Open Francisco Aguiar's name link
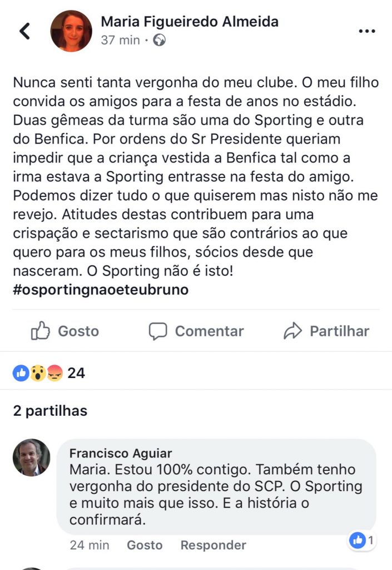This screenshot has width=392, height=570. (x=121, y=453)
